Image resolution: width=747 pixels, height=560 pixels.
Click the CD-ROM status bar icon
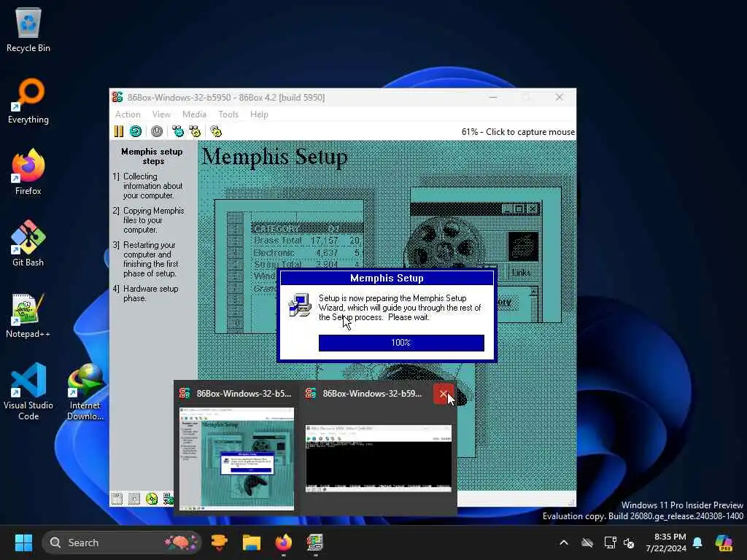[152, 499]
